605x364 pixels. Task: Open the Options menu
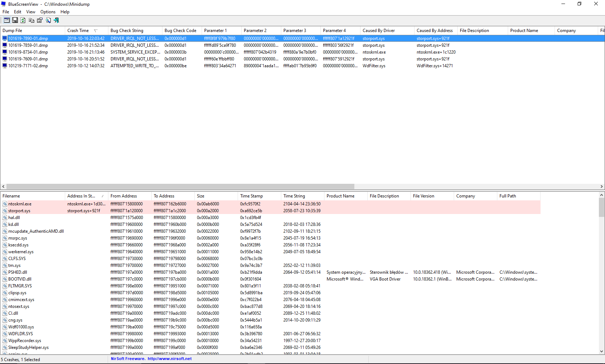(48, 12)
